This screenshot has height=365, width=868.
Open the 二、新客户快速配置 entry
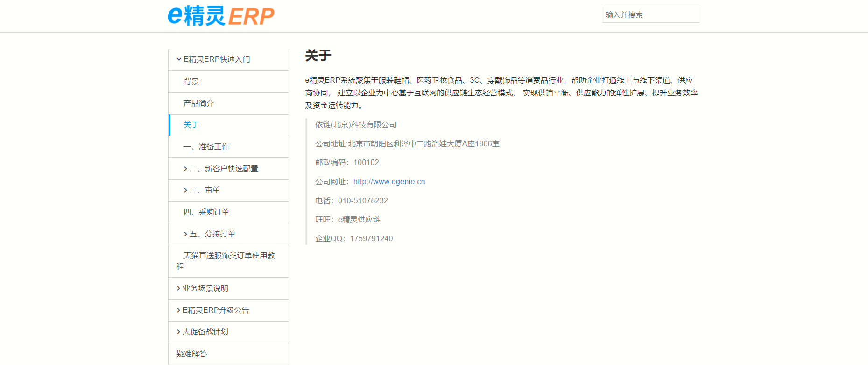point(224,169)
